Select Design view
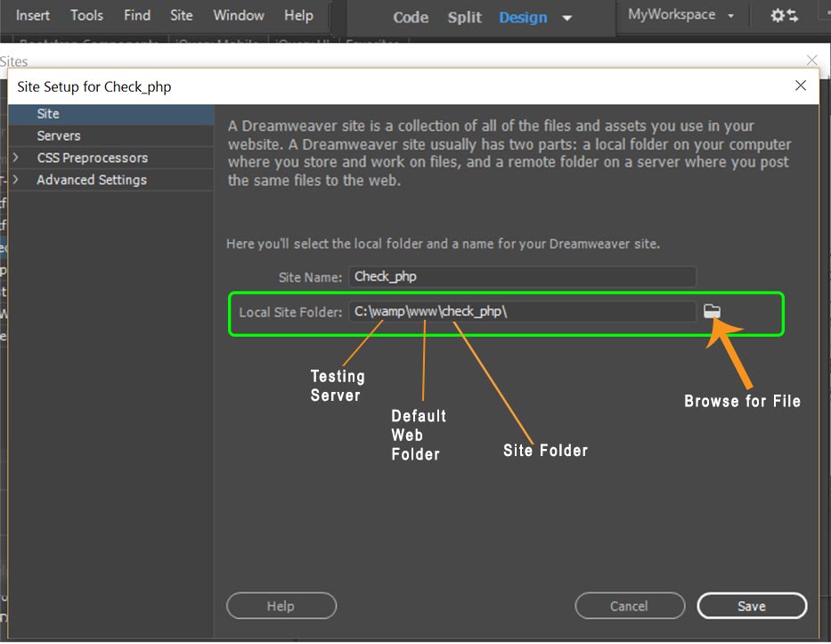This screenshot has height=644, width=831. click(522, 17)
